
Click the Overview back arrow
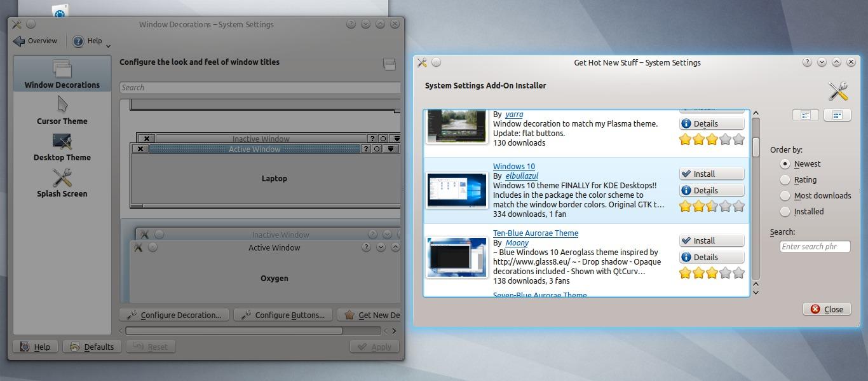pyautogui.click(x=18, y=40)
